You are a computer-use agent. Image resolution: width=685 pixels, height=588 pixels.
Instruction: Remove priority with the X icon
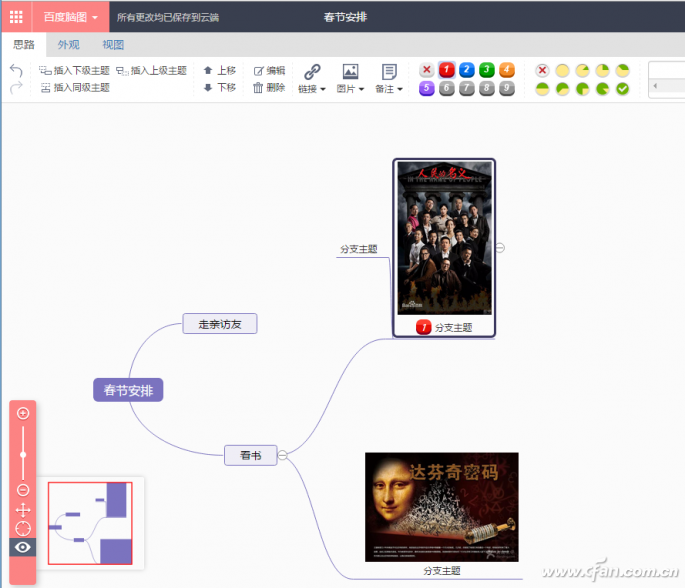click(427, 70)
